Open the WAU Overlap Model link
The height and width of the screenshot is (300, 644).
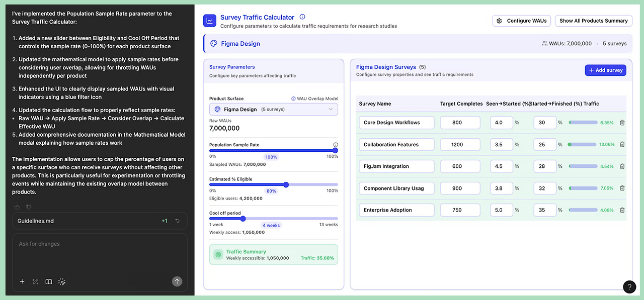[x=314, y=98]
